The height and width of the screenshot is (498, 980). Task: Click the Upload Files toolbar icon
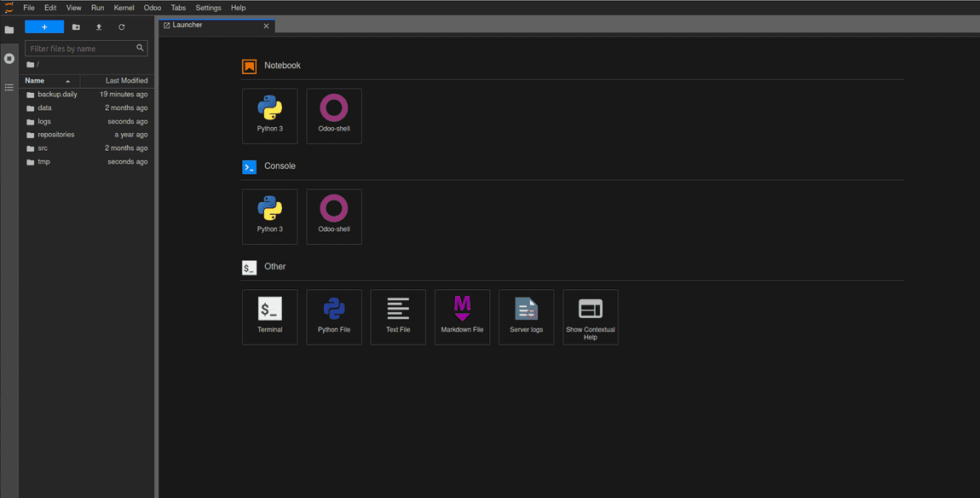click(x=99, y=27)
